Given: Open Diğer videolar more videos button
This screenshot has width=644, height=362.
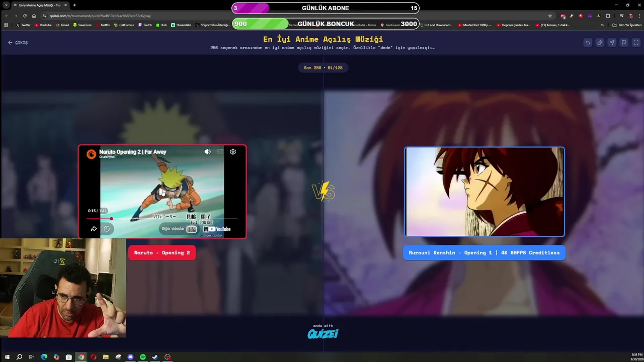Looking at the screenshot, I should click(179, 229).
